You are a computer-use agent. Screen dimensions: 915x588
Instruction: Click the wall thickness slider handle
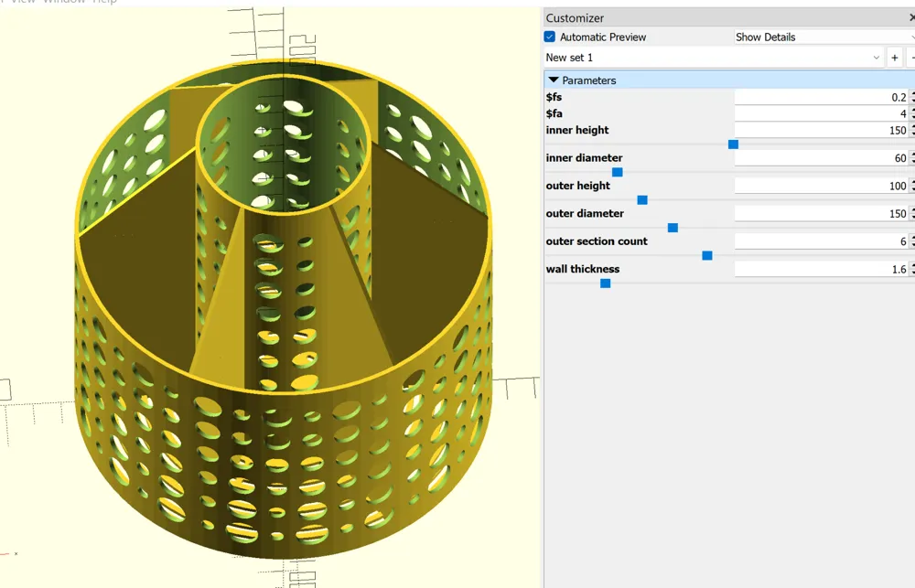(605, 283)
